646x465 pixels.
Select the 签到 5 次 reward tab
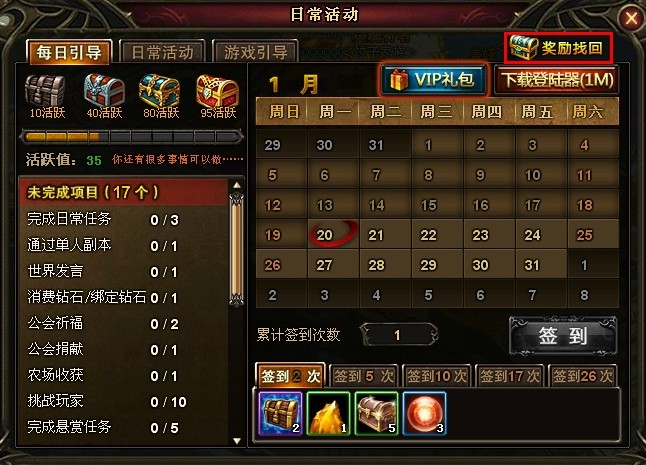point(364,376)
